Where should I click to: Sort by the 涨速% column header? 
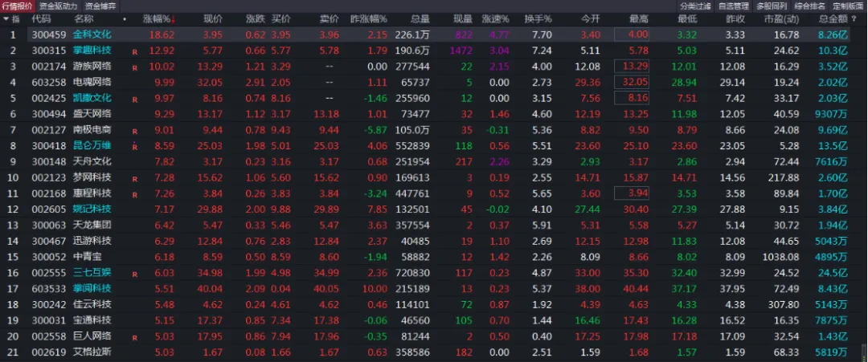point(495,18)
